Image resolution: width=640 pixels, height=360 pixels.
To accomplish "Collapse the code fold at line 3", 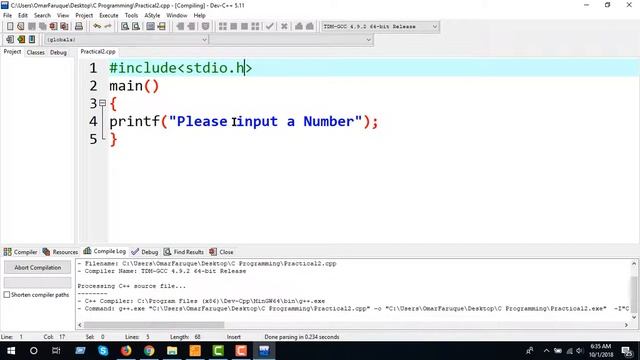I will (102, 103).
